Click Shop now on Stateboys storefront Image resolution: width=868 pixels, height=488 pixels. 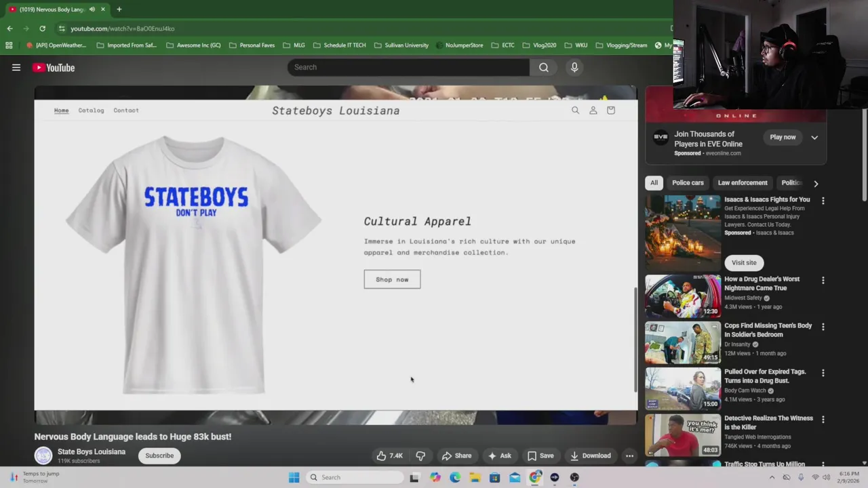392,279
